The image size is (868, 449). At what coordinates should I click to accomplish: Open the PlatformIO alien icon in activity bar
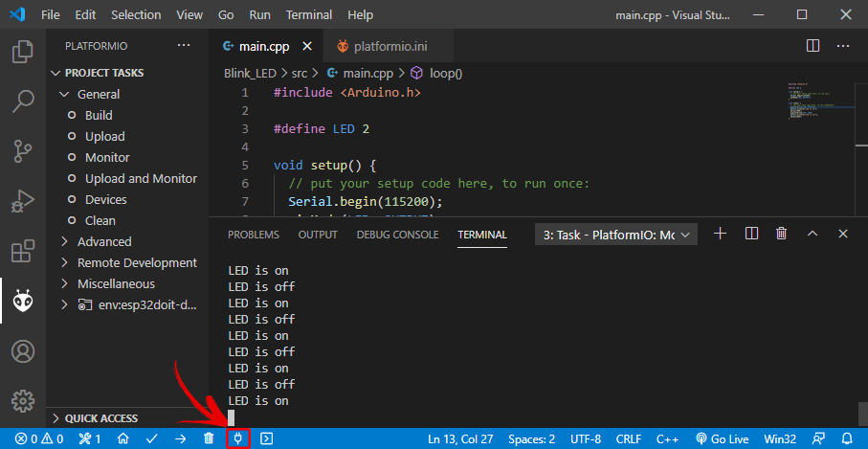coord(22,302)
